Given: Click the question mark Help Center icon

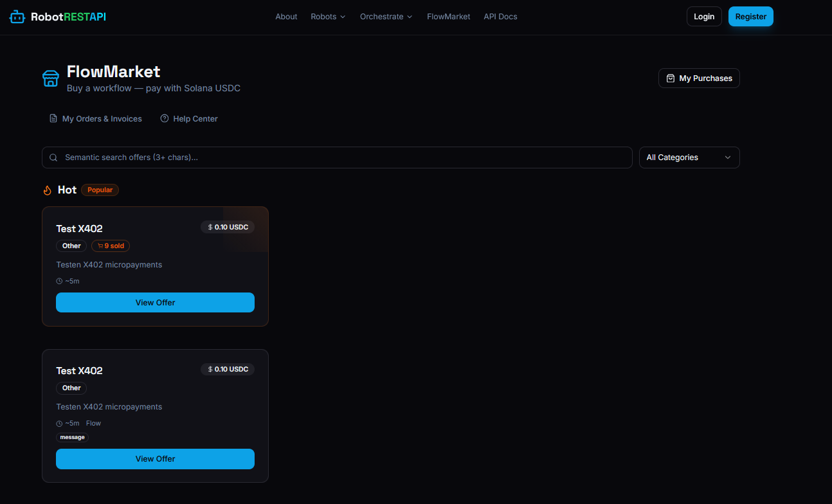Looking at the screenshot, I should click(165, 118).
